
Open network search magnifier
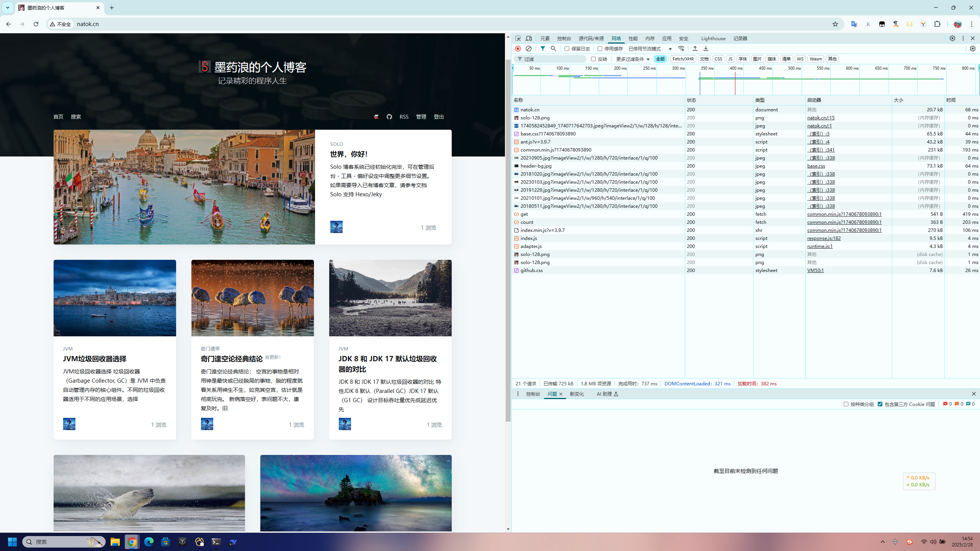click(x=554, y=49)
